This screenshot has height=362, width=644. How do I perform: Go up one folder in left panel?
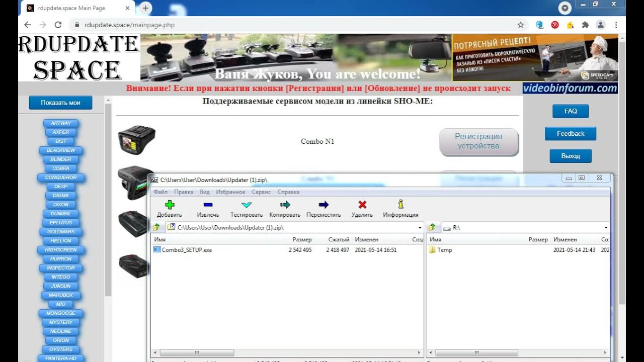[156, 227]
